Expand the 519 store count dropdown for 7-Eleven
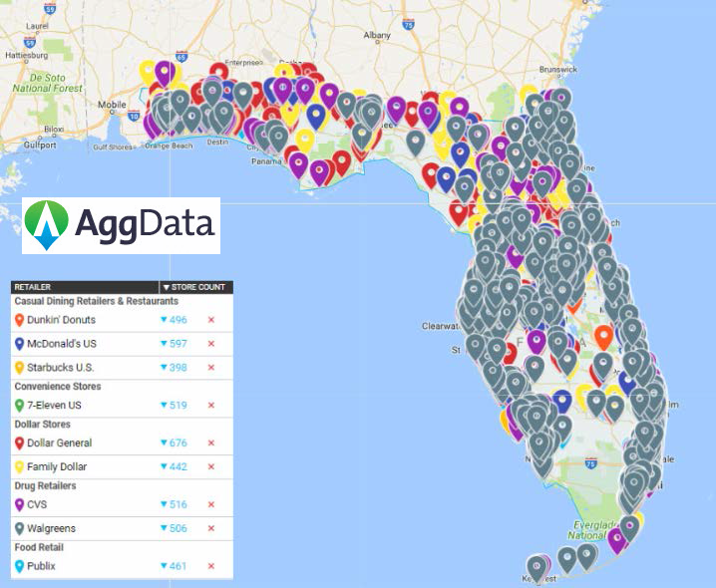The width and height of the screenshot is (716, 588). tap(174, 406)
